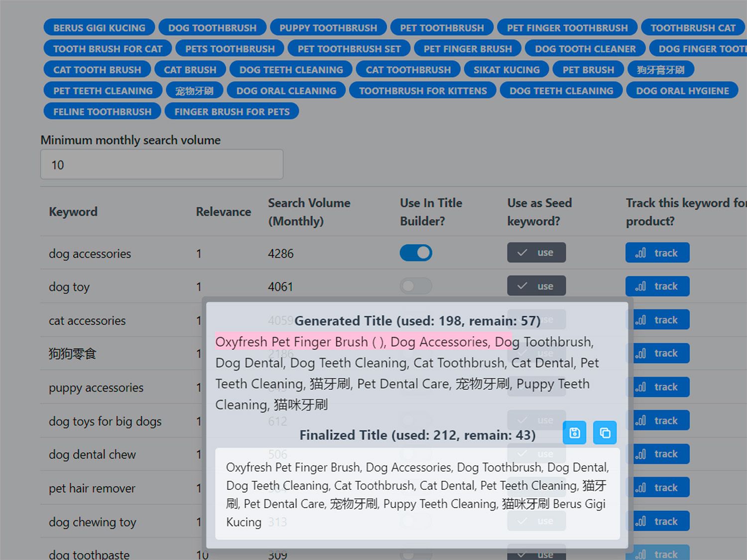Image resolution: width=747 pixels, height=560 pixels.
Task: Click use seed button for dog accessories
Action: (536, 253)
